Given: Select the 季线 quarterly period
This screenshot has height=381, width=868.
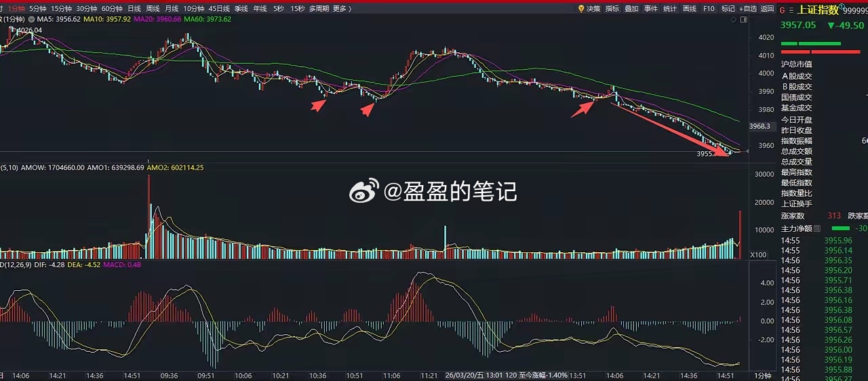Looking at the screenshot, I should click(x=241, y=9).
